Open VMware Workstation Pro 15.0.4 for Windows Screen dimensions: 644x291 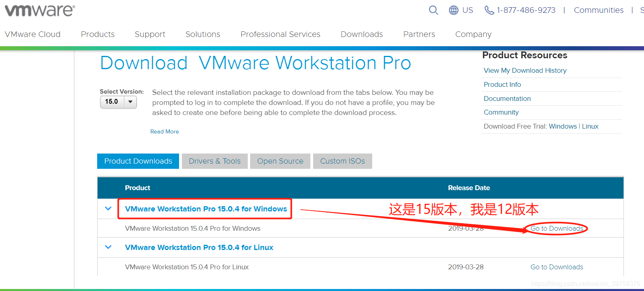pos(206,209)
